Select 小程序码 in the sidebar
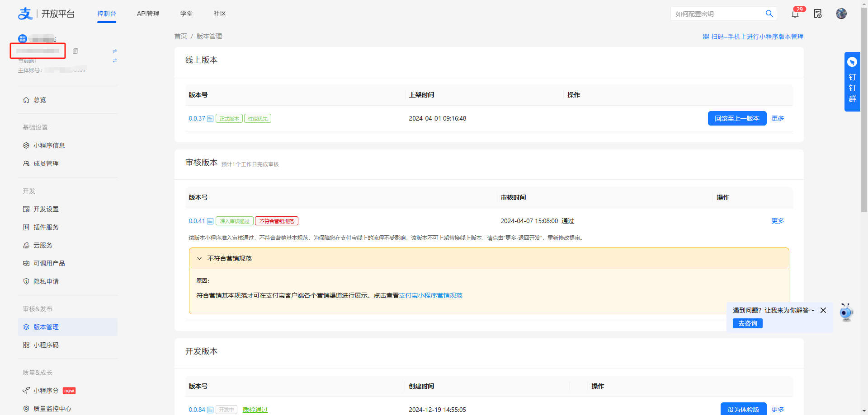 pos(46,345)
